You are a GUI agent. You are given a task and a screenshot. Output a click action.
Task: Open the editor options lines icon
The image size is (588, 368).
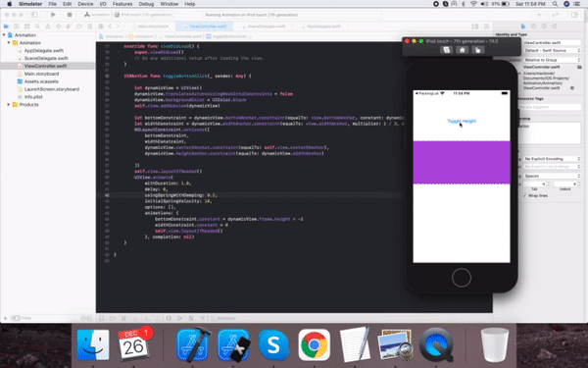click(x=475, y=26)
